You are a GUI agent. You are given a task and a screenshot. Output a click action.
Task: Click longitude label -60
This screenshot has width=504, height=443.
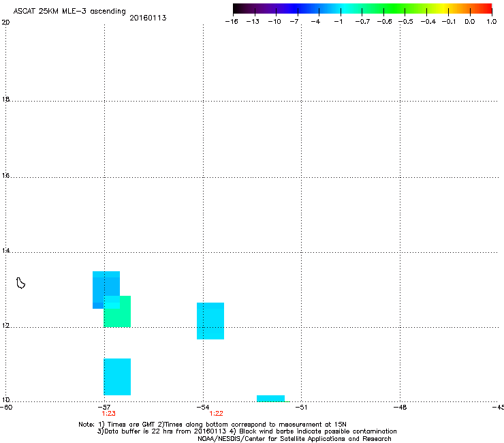[x=6, y=407]
